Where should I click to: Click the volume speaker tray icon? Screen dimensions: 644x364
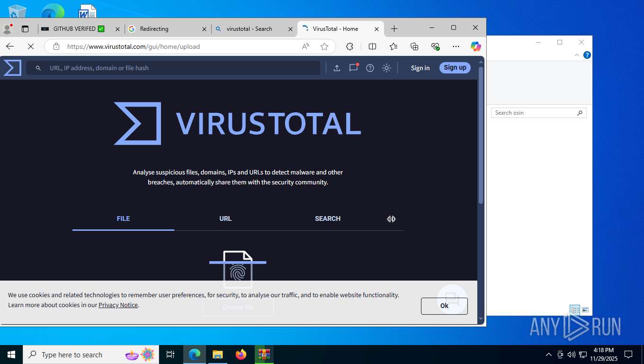coord(571,355)
